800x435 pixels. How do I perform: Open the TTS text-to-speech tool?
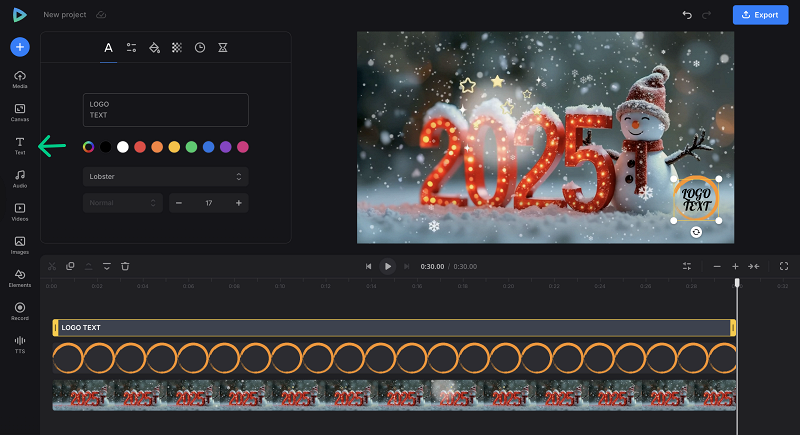click(20, 344)
